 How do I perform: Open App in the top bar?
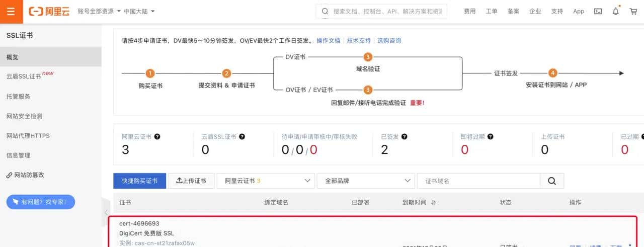579,11
